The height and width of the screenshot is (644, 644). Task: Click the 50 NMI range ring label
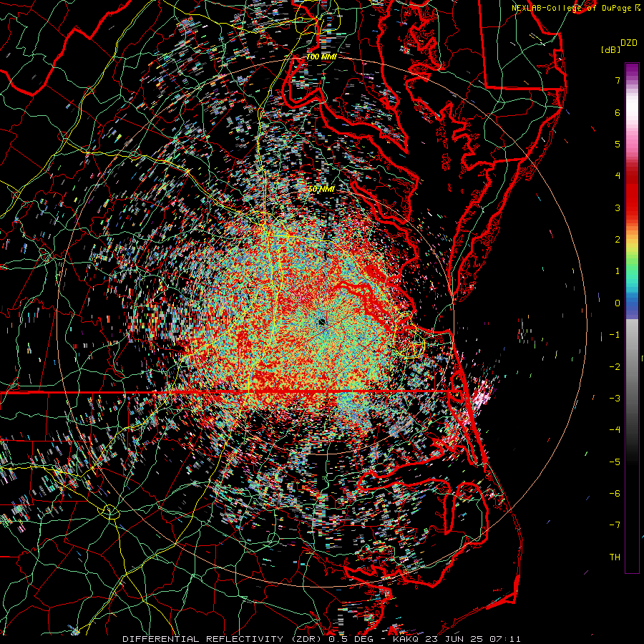point(321,190)
